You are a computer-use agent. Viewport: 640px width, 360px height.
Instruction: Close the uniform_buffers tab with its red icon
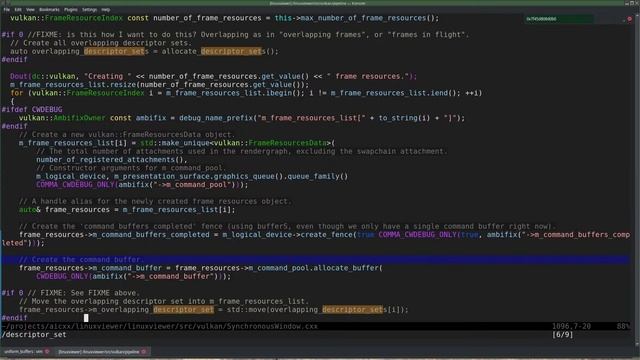pyautogui.click(x=47, y=351)
